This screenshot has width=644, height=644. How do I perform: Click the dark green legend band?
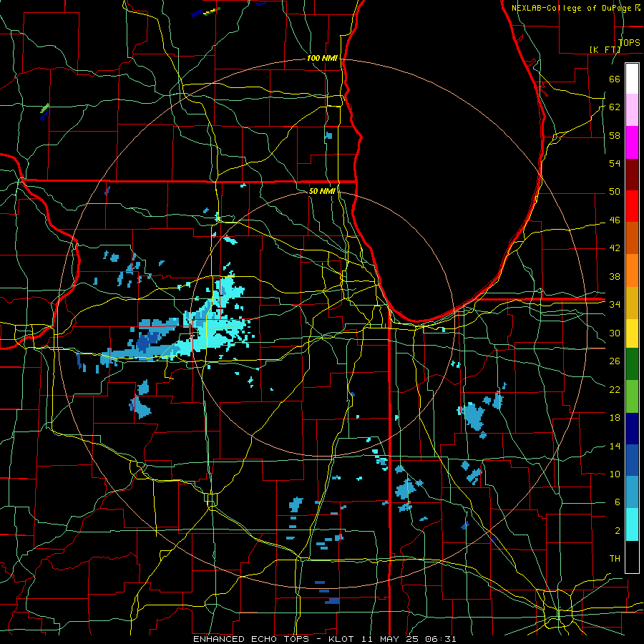click(632, 364)
